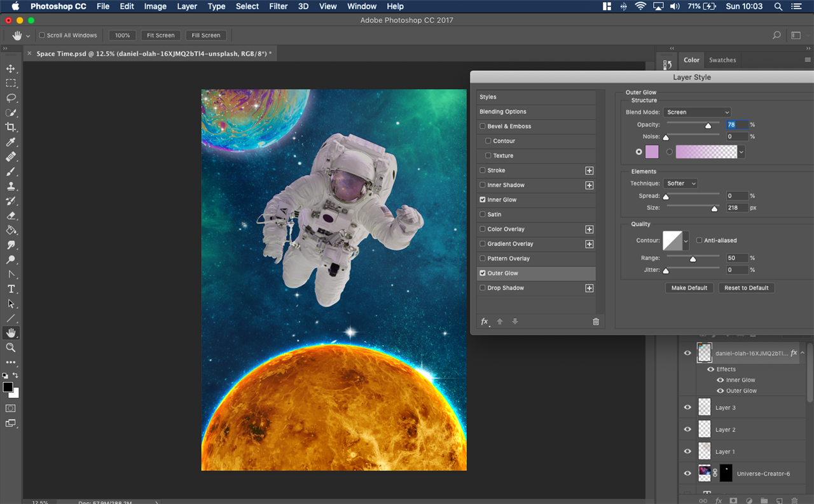Select the Lasso tool

[11, 98]
